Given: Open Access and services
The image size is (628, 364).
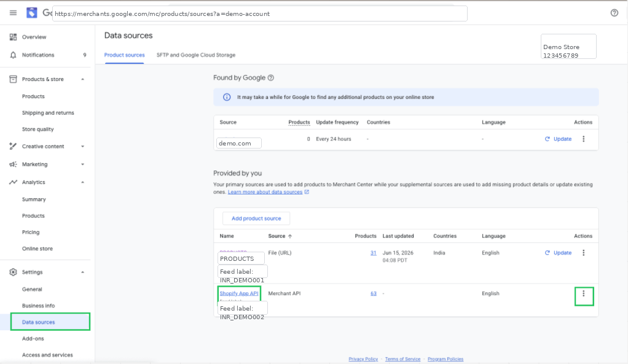Looking at the screenshot, I should pos(47,355).
